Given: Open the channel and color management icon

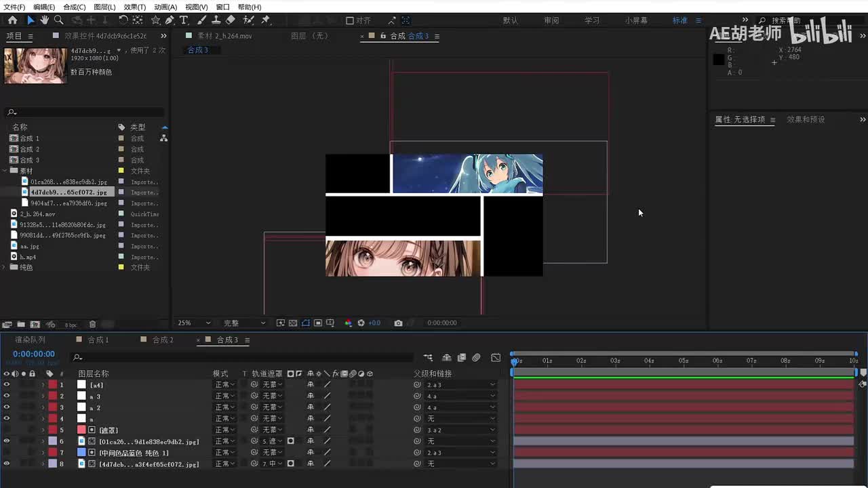Looking at the screenshot, I should pyautogui.click(x=349, y=323).
